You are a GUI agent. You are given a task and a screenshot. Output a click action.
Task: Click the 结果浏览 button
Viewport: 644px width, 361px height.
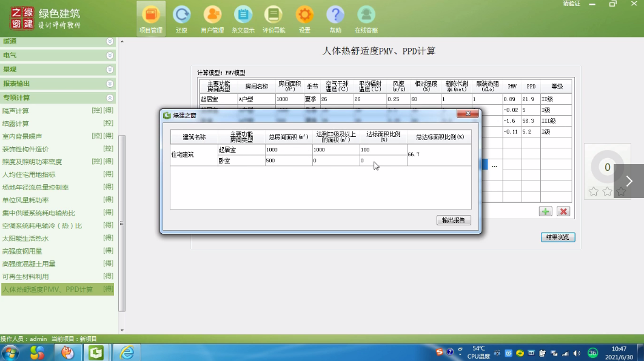pos(558,237)
